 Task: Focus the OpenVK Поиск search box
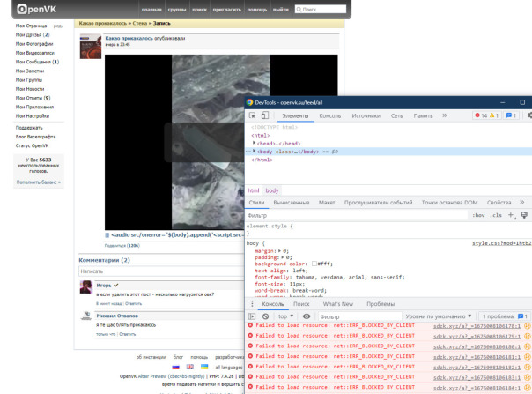click(x=321, y=10)
